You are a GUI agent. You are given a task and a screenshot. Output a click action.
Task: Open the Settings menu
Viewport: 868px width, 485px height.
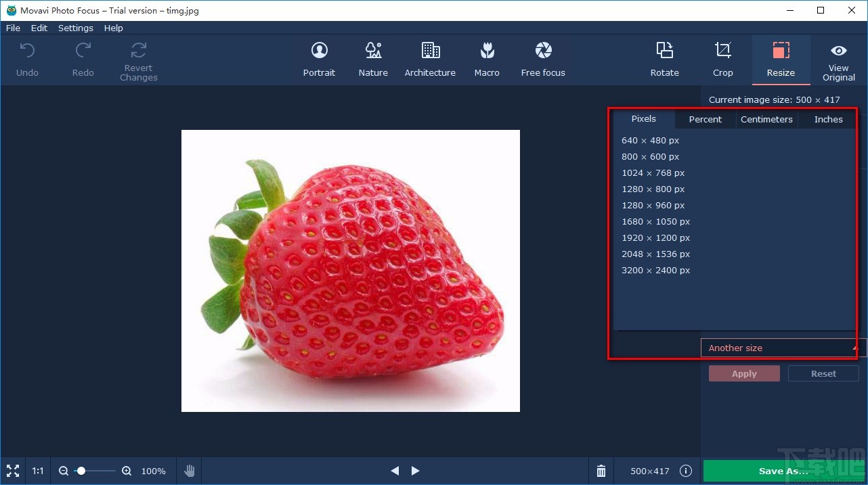point(76,28)
